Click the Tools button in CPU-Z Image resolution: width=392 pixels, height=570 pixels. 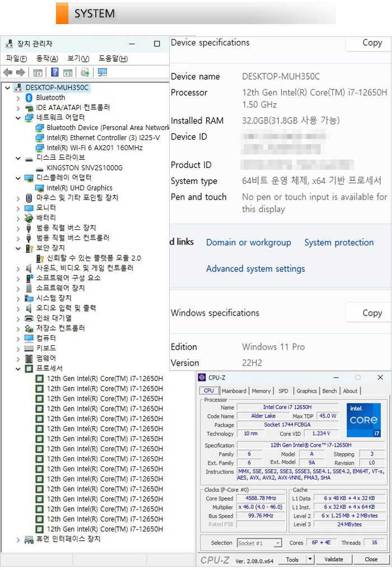292,559
